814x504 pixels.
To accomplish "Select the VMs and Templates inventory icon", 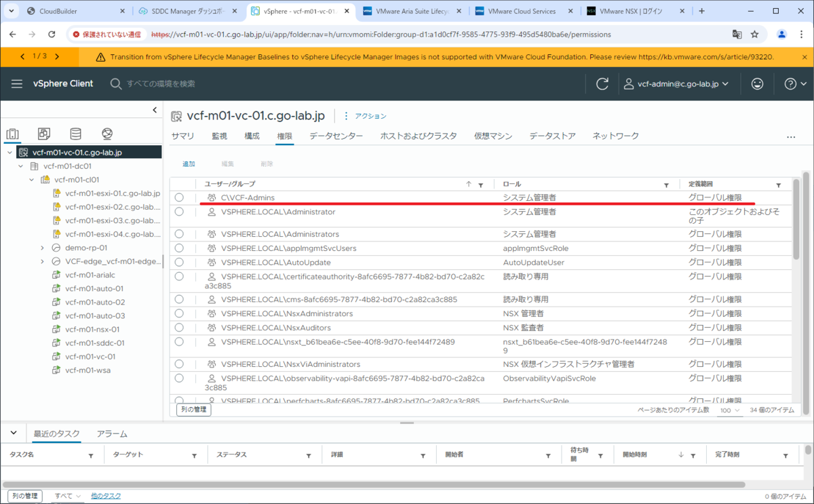I will pos(44,134).
